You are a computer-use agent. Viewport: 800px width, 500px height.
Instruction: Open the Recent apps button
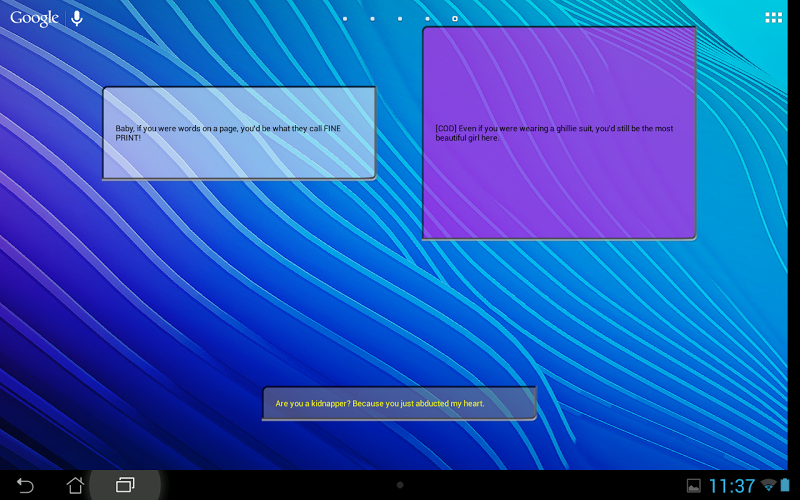125,485
